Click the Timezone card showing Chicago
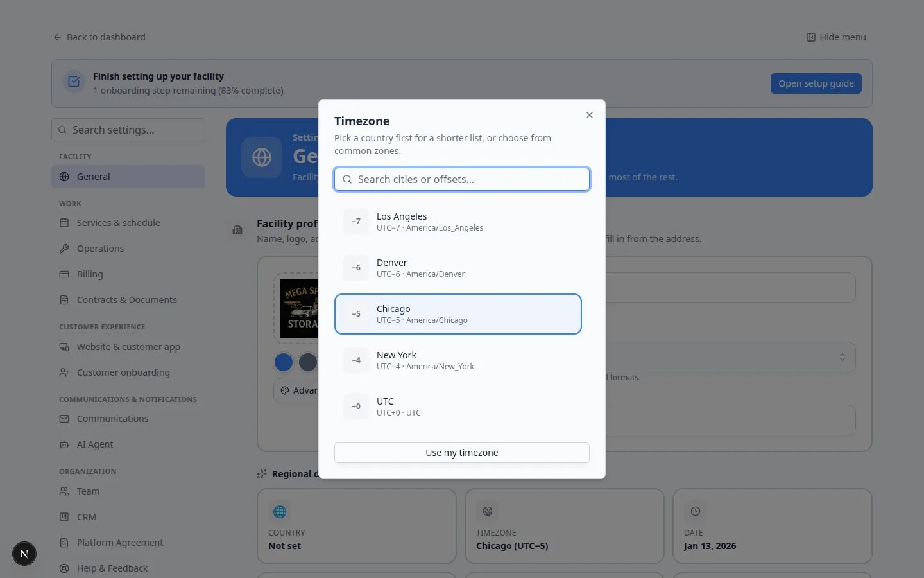The height and width of the screenshot is (578, 924). click(x=565, y=526)
